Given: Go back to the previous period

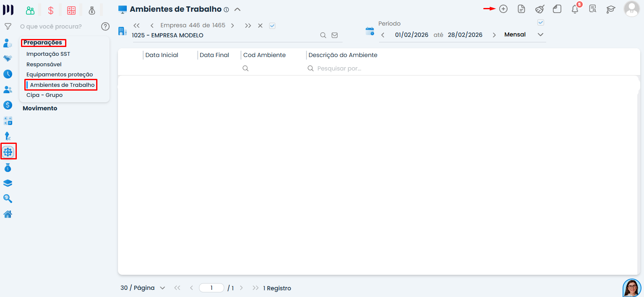Looking at the screenshot, I should point(382,35).
